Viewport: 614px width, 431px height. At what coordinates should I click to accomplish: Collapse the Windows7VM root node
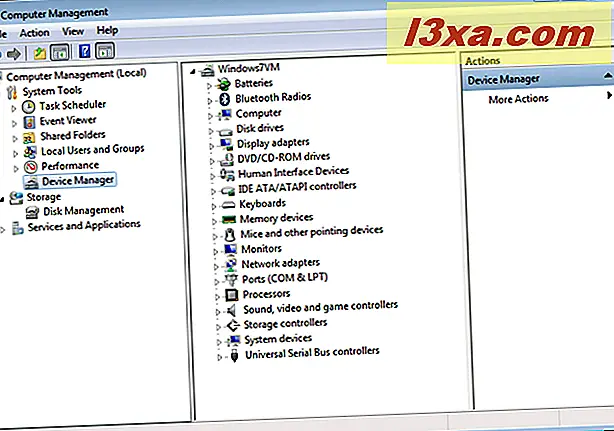point(192,72)
